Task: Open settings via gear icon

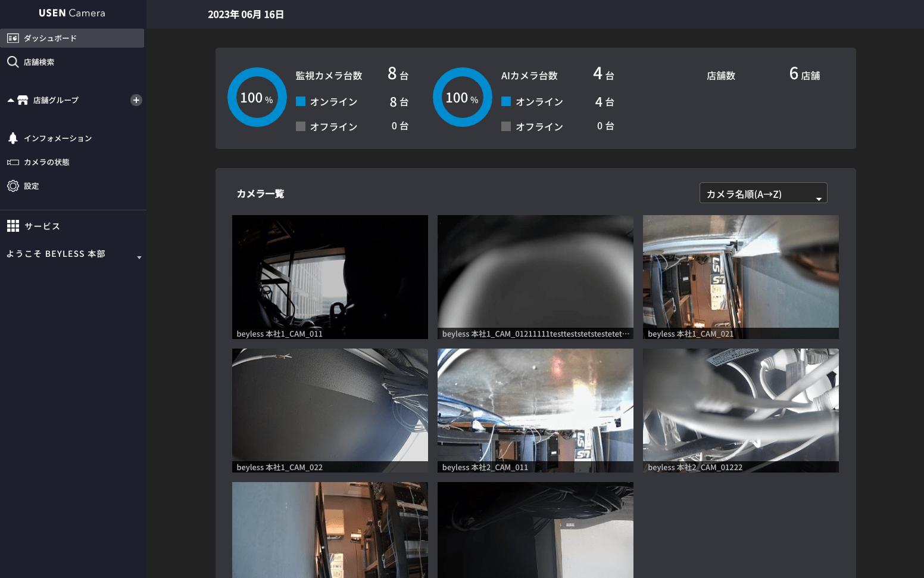Action: point(13,186)
